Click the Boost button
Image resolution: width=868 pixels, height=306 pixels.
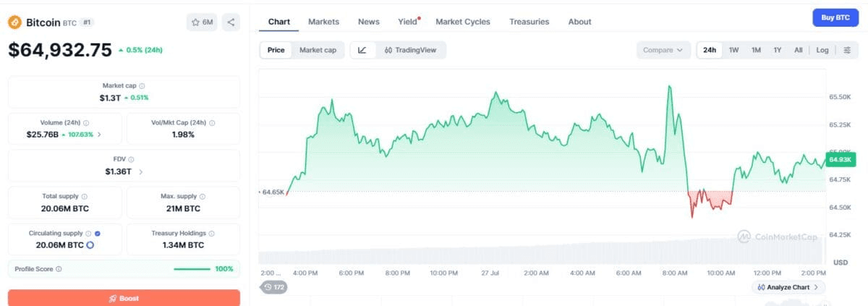pyautogui.click(x=124, y=297)
